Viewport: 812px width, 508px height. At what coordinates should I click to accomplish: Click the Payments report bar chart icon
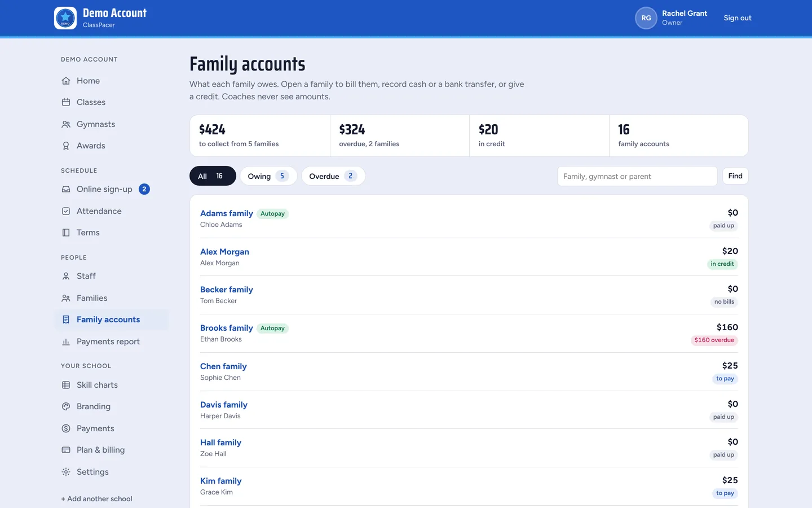click(x=66, y=341)
